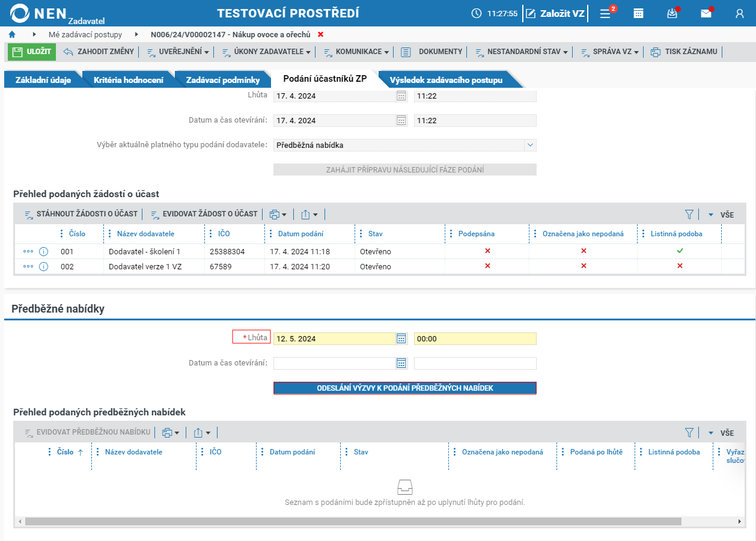Click Evidovat žádost o účast
Viewport: 756px width, 541px height.
tap(204, 214)
